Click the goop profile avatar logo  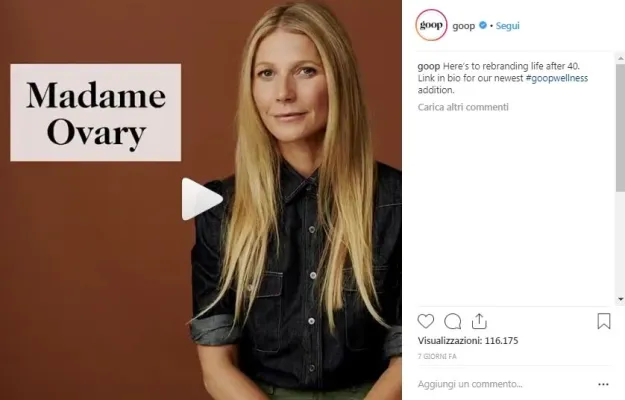(x=431, y=25)
